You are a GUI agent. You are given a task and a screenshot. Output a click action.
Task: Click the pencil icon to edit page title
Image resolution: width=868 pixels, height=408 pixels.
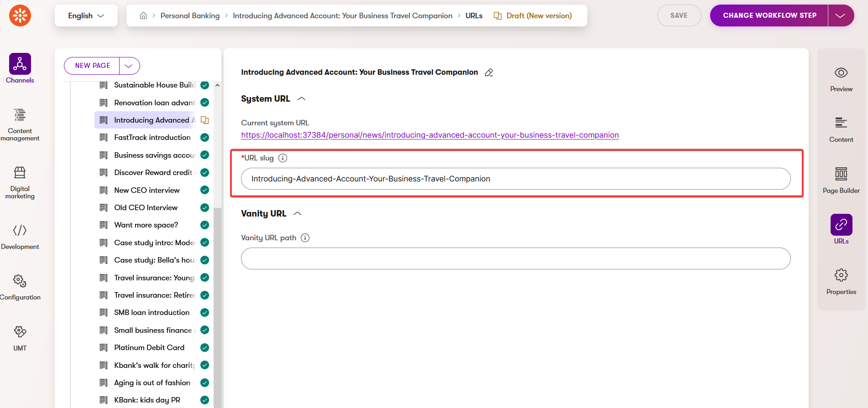(x=489, y=72)
